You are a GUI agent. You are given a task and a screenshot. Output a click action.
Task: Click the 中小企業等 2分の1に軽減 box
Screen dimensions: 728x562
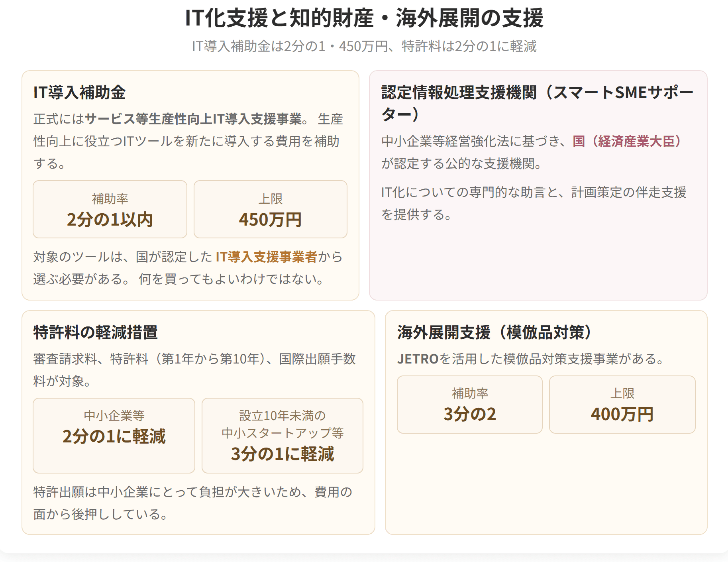[114, 436]
